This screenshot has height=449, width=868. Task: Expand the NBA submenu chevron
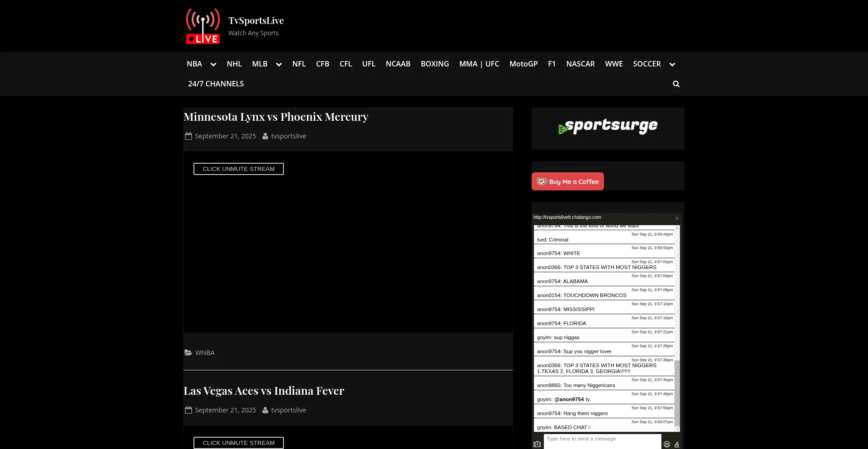[213, 65]
